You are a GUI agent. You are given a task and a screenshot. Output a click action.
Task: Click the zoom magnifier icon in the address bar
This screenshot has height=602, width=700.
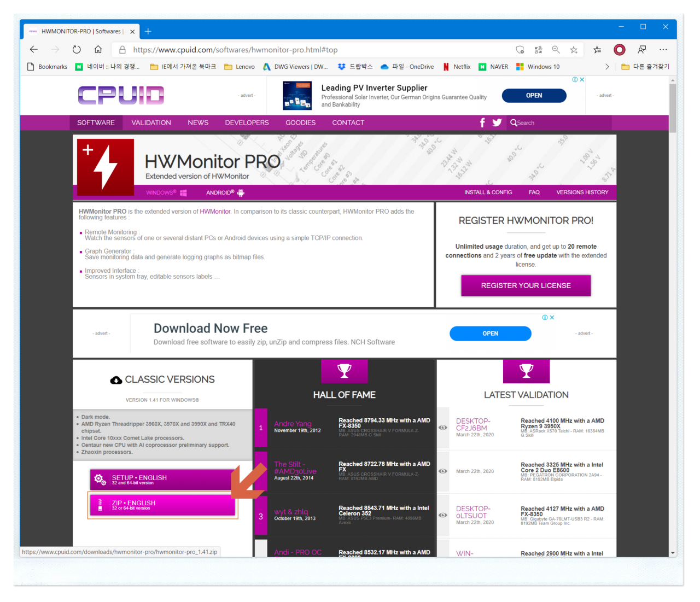point(556,50)
